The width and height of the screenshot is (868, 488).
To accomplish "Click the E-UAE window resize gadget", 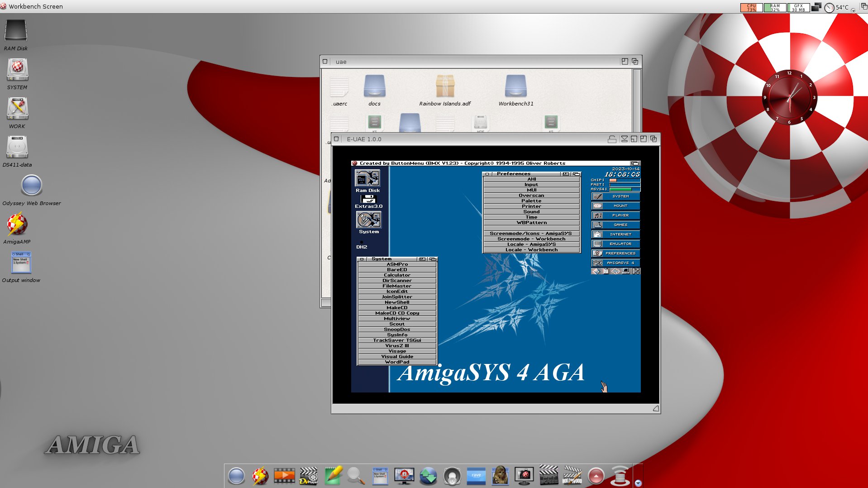I will [656, 409].
